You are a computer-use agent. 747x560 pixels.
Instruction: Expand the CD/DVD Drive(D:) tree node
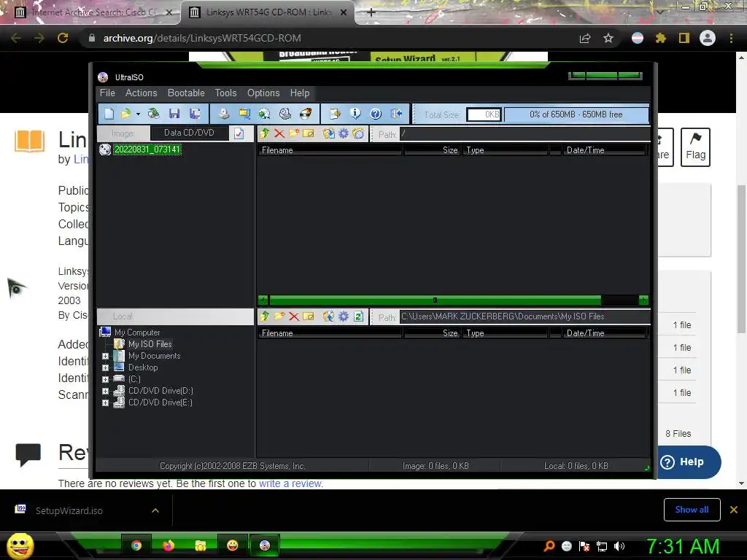pos(105,392)
